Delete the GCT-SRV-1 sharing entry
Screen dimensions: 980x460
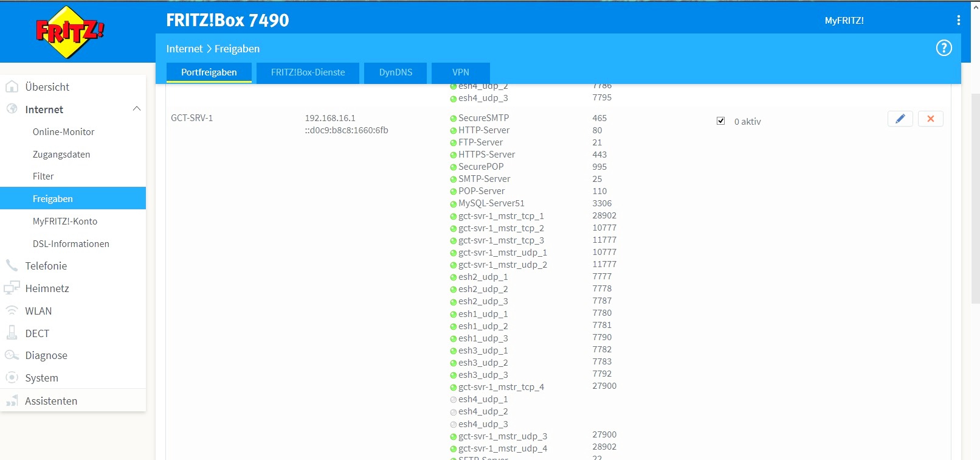tap(931, 119)
